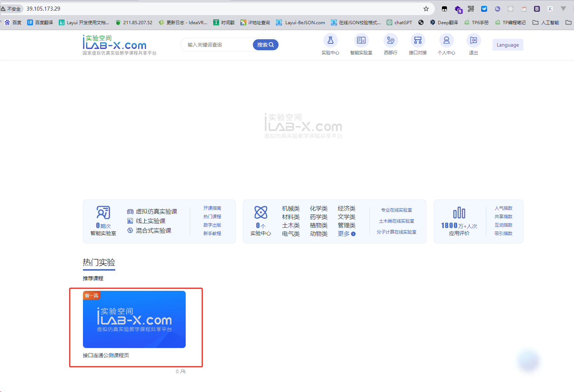Open the 西部行 nav icon
Image resolution: width=574 pixels, height=392 pixels.
390,40
